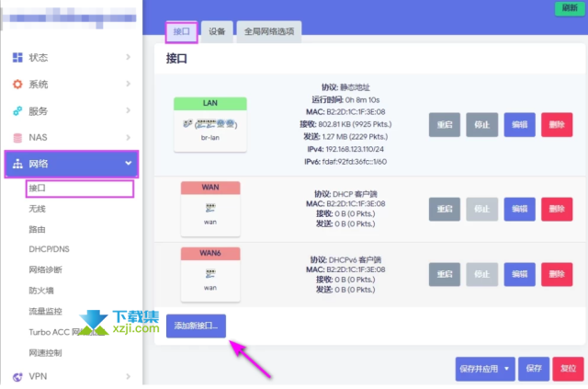
Task: Click the VPN globe icon
Action: click(17, 377)
